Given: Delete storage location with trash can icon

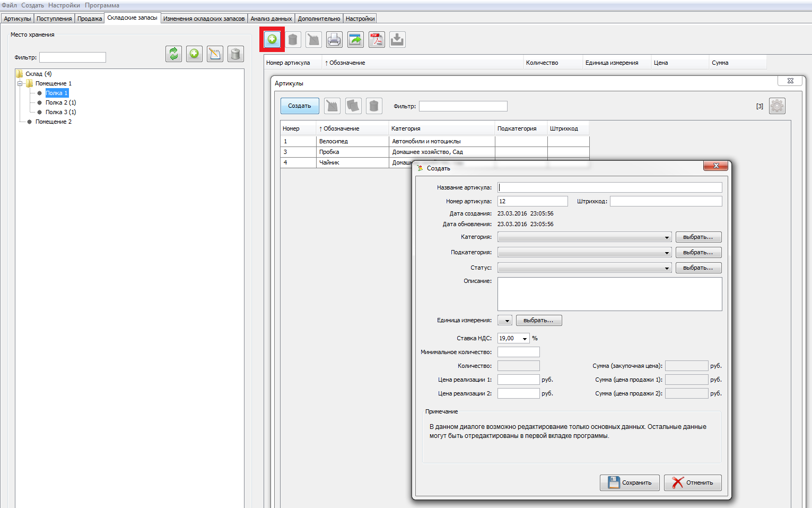Looking at the screenshot, I should click(x=235, y=54).
